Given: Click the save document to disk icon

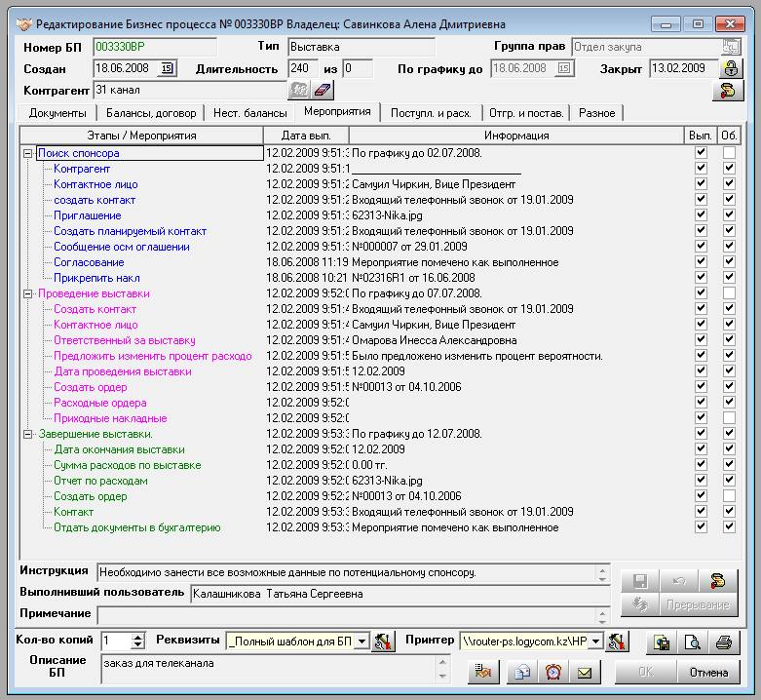Looking at the screenshot, I should [662, 642].
